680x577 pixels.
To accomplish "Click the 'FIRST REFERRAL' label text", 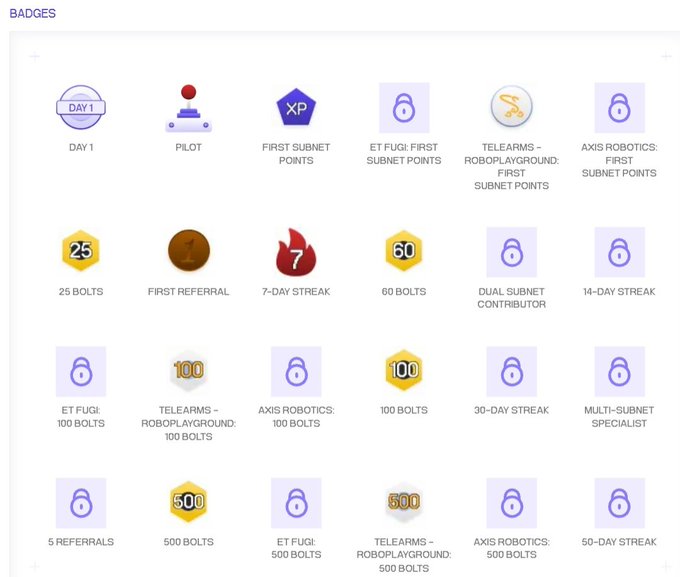I will coord(189,292).
